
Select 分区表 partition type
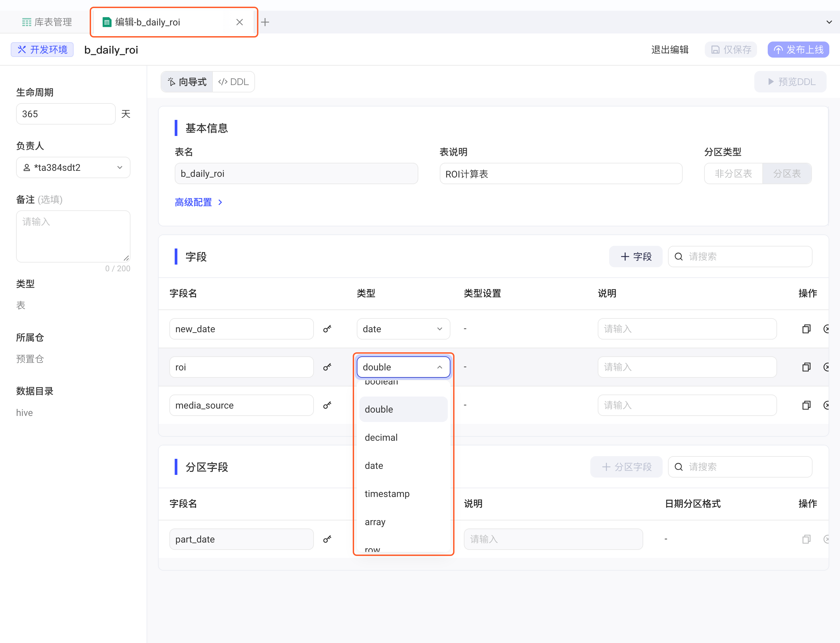pyautogui.click(x=787, y=174)
